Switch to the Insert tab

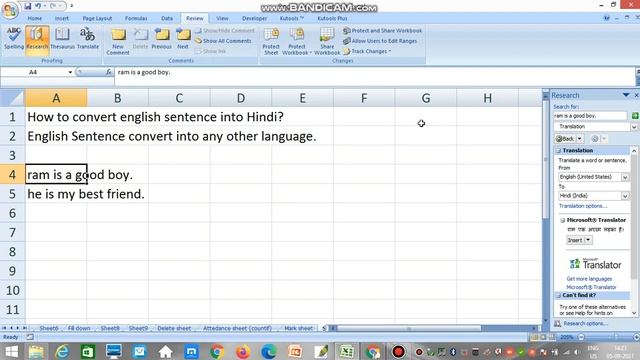point(62,18)
